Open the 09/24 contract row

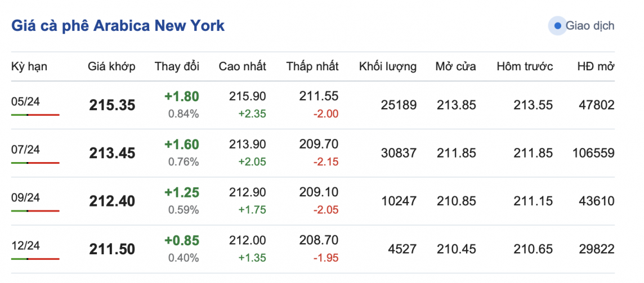(x=26, y=197)
